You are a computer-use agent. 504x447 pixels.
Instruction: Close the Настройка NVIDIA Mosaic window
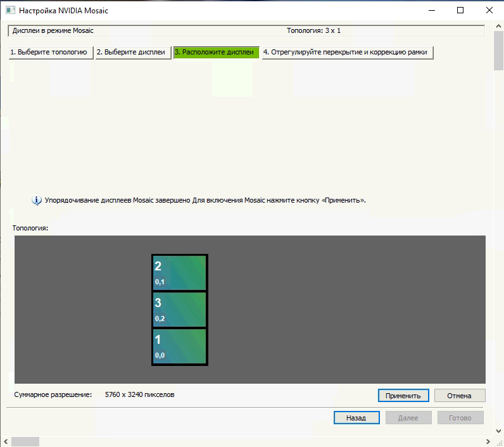pyautogui.click(x=489, y=10)
